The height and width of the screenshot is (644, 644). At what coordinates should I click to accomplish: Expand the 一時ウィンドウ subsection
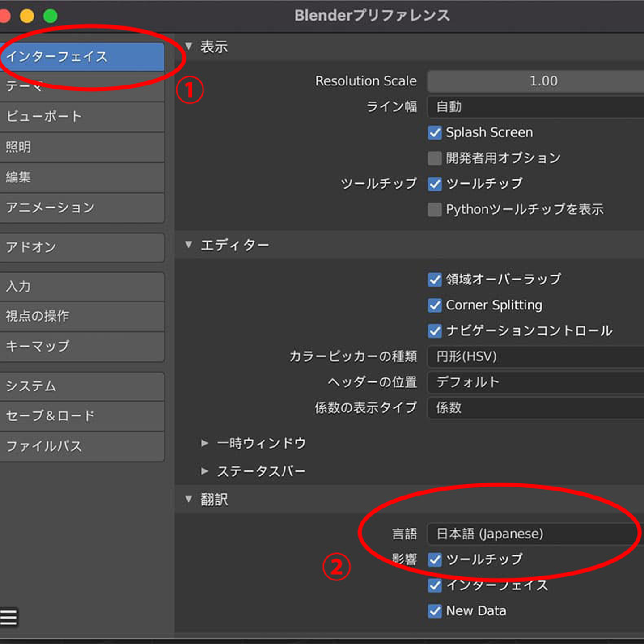(205, 443)
